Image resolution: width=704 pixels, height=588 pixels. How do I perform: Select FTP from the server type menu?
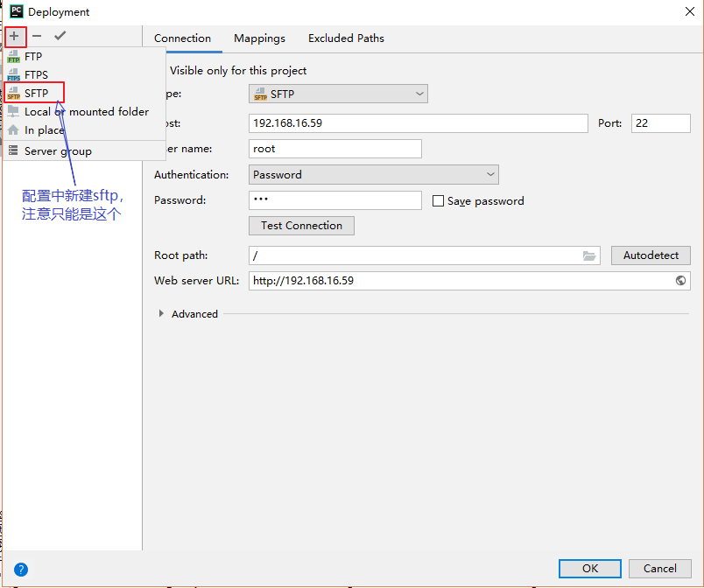84,57
